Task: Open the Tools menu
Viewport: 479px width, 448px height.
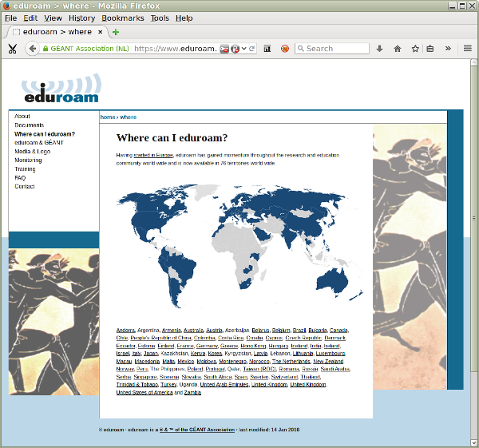Action: [160, 18]
